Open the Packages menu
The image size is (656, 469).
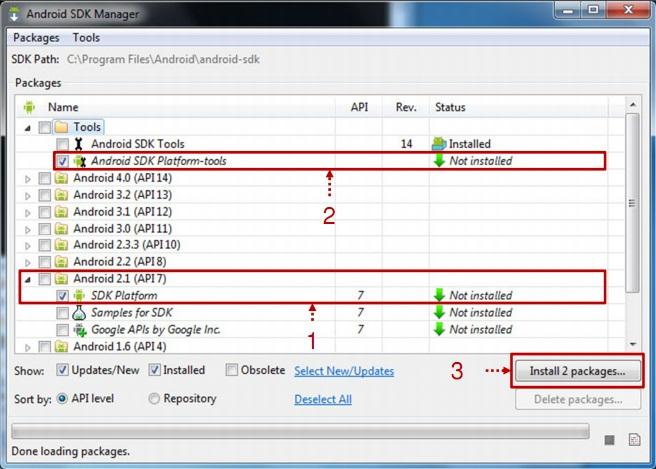36,38
